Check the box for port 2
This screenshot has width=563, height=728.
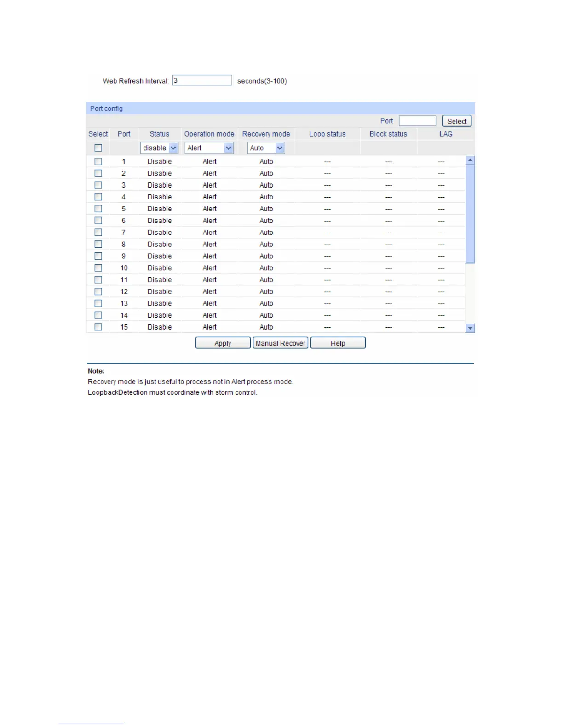click(98, 173)
